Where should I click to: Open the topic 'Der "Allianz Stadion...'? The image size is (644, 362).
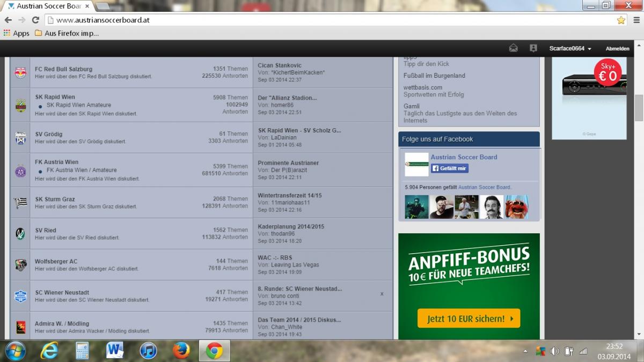[287, 98]
